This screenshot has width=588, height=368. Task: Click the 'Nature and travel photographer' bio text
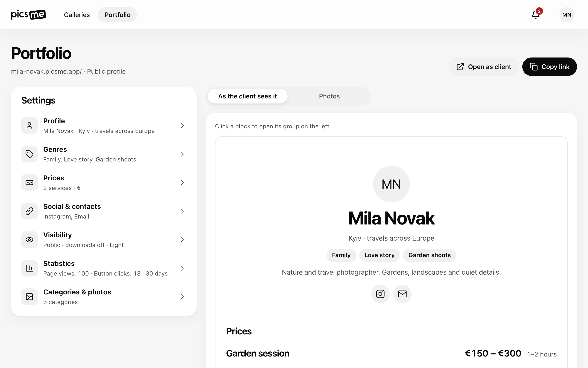pyautogui.click(x=391, y=272)
